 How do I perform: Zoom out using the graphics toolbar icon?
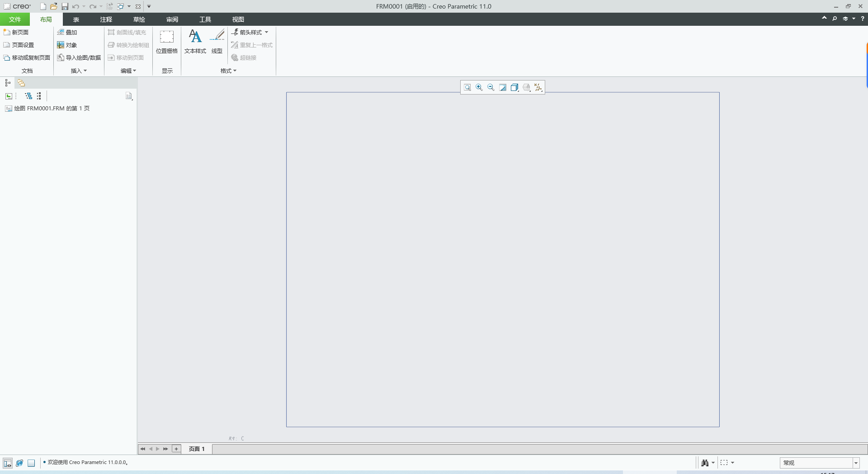point(491,87)
